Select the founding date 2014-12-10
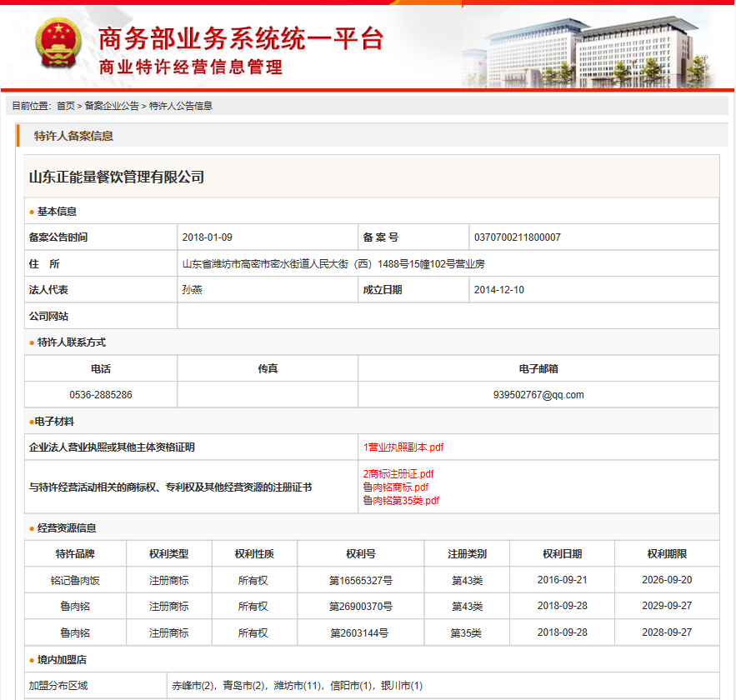The image size is (736, 700). (x=499, y=290)
